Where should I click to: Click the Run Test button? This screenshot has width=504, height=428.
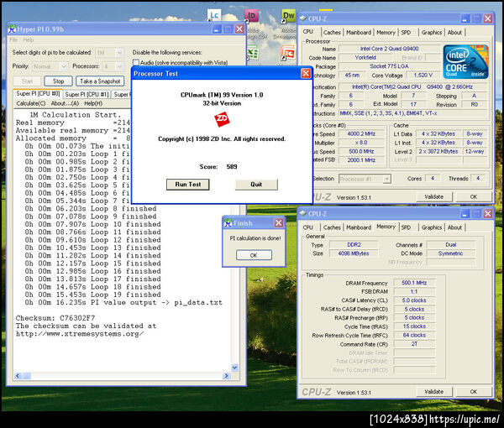[187, 185]
